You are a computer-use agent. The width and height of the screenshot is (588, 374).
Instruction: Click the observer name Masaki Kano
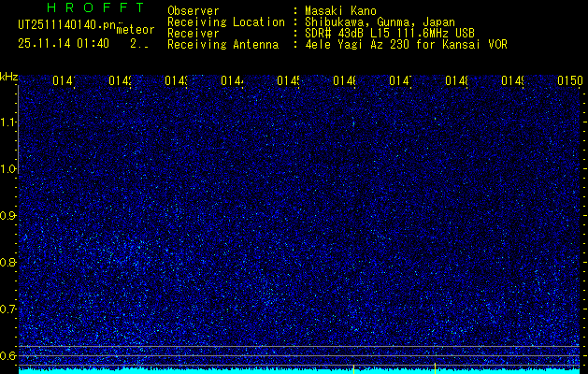340,11
